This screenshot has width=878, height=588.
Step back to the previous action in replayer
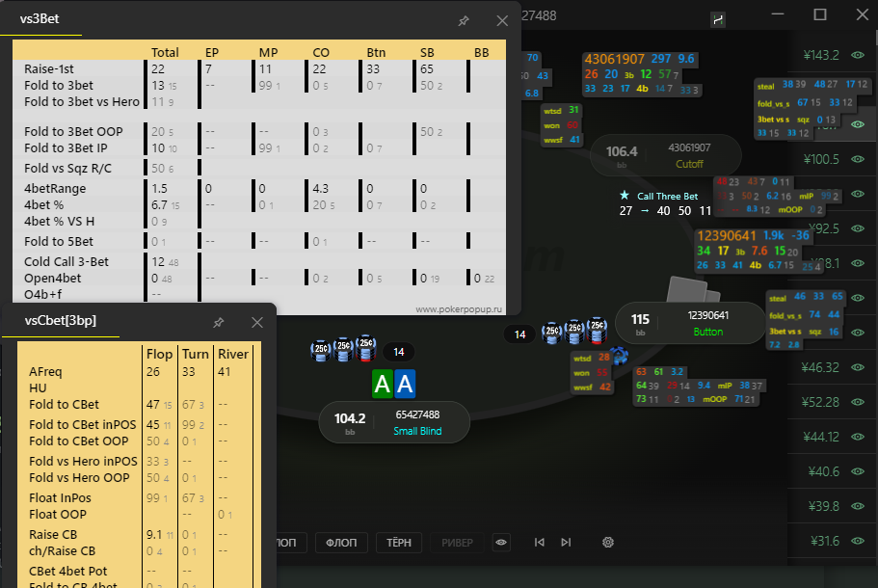[x=539, y=542]
